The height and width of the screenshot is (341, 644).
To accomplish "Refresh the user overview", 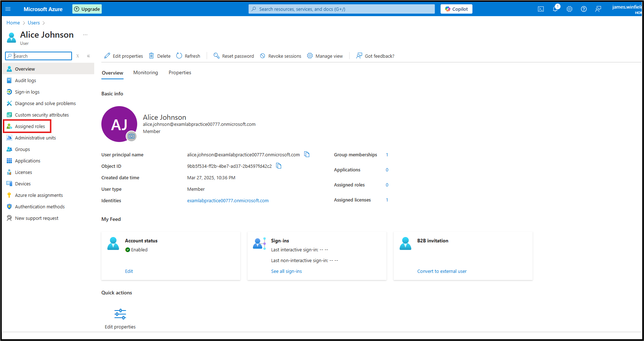I will [188, 56].
